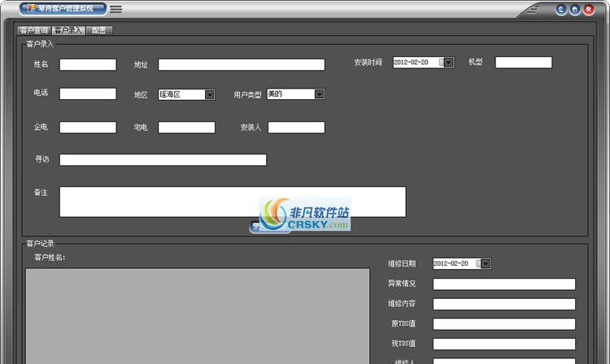The width and height of the screenshot is (610, 364).
Task: Click the 2012-02-20 text in 安装时间
Action: [411, 62]
